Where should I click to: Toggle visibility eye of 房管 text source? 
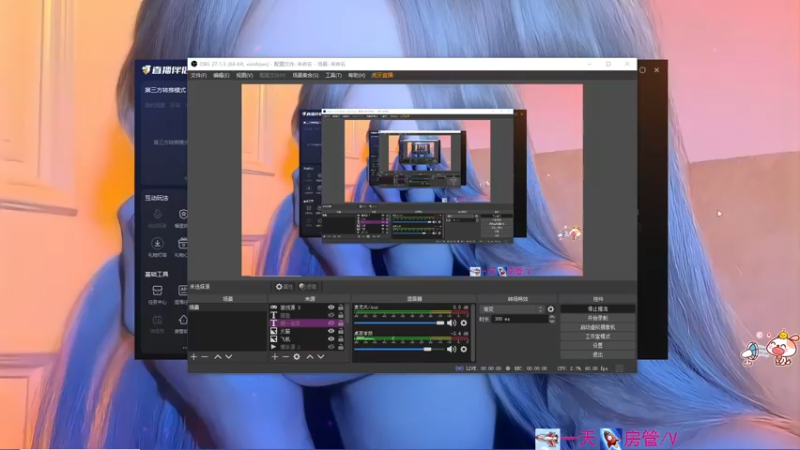coord(331,315)
